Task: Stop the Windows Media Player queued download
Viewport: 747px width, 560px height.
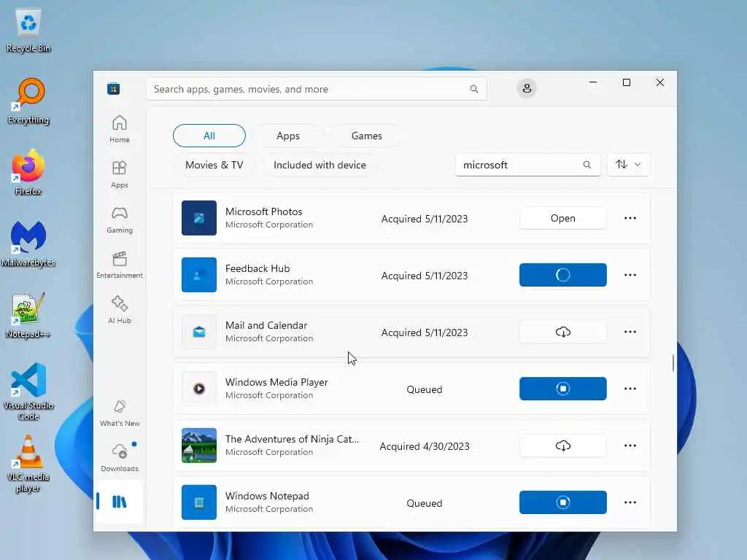Action: (x=562, y=389)
